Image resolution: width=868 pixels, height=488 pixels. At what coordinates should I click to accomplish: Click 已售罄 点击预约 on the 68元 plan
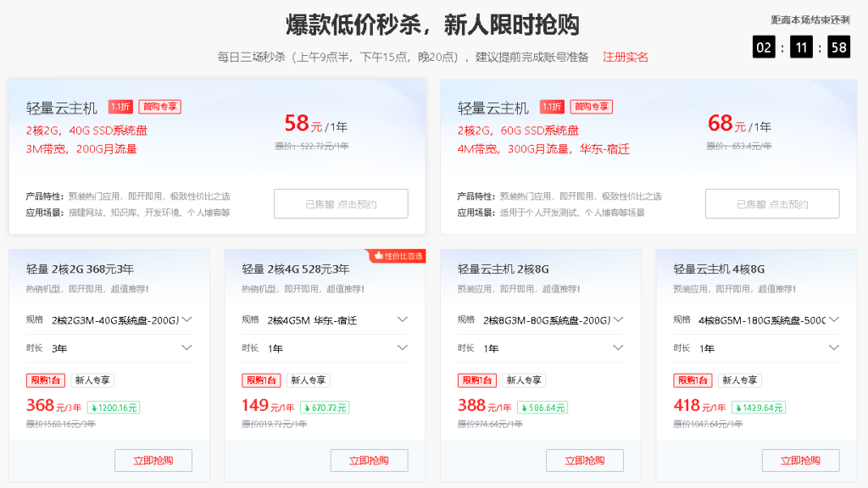point(772,204)
